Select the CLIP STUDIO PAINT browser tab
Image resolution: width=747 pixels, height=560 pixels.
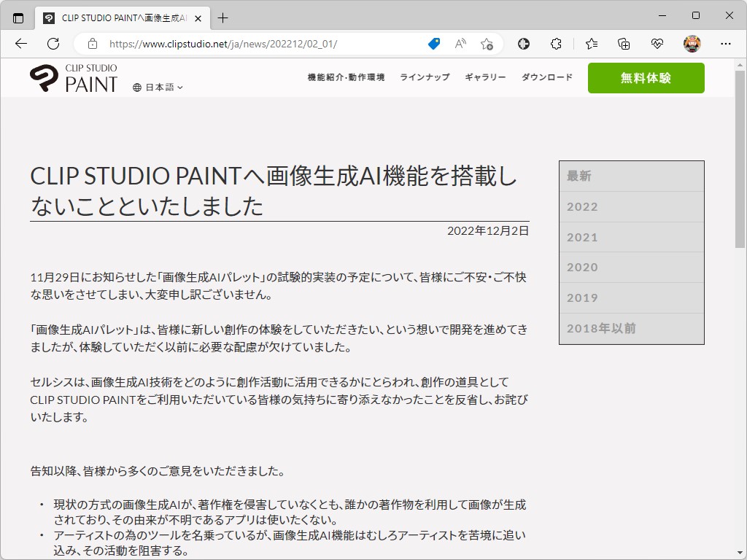(123, 18)
